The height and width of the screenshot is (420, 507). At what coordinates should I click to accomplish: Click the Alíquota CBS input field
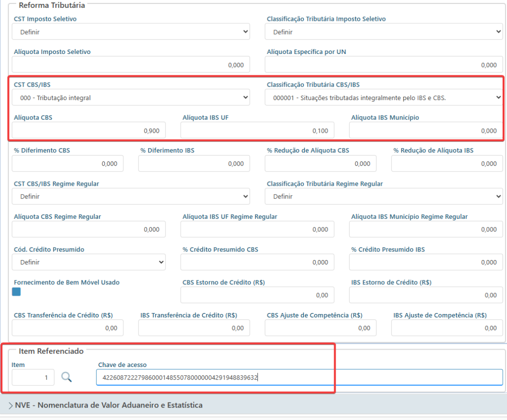[89, 130]
